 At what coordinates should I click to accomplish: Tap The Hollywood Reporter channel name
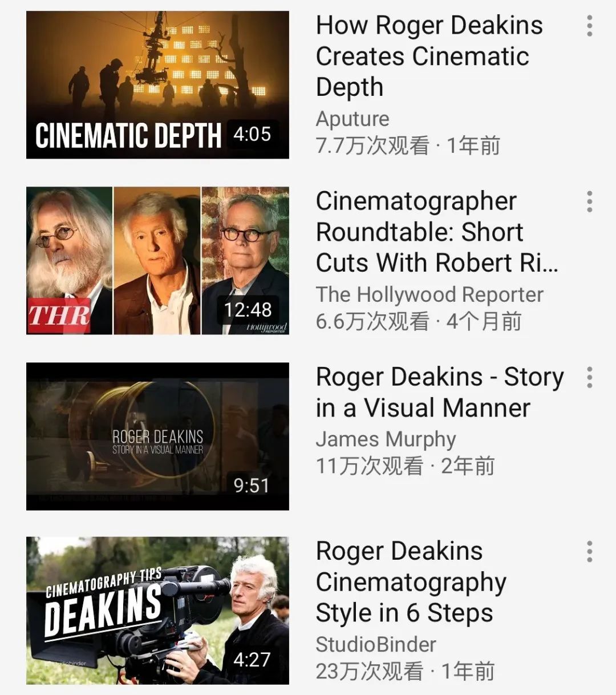tap(429, 294)
